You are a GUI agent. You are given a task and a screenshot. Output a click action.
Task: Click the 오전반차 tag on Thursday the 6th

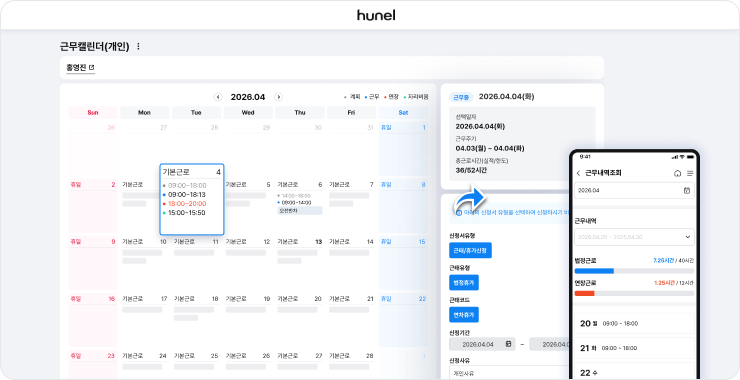pos(300,211)
